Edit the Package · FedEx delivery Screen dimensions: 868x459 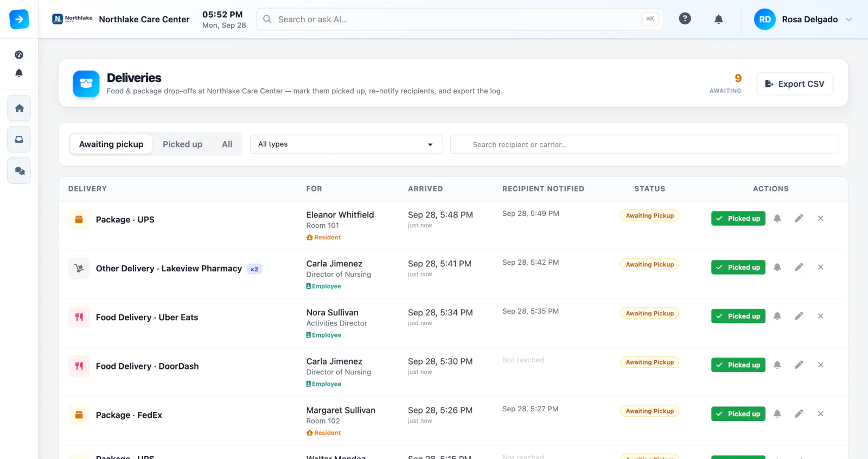click(x=799, y=413)
